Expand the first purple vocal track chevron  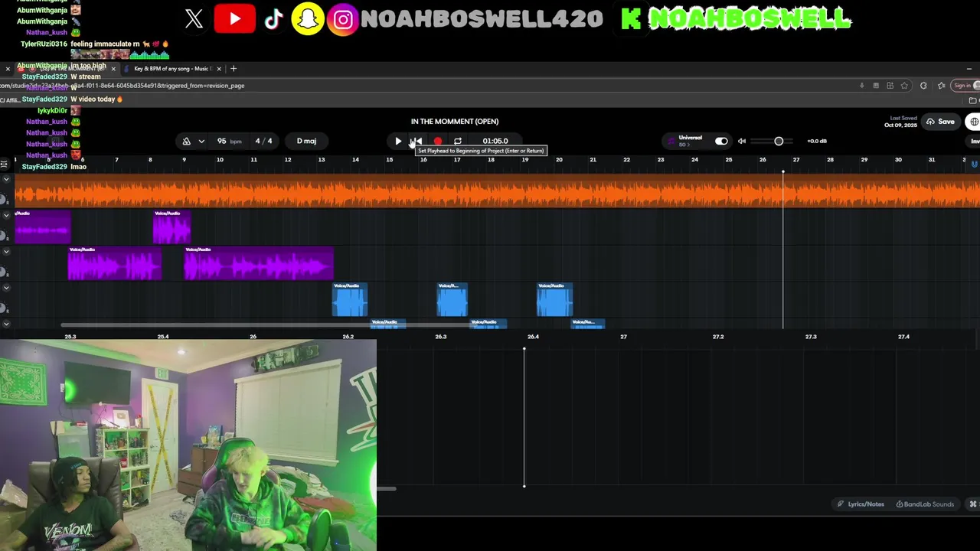click(6, 216)
